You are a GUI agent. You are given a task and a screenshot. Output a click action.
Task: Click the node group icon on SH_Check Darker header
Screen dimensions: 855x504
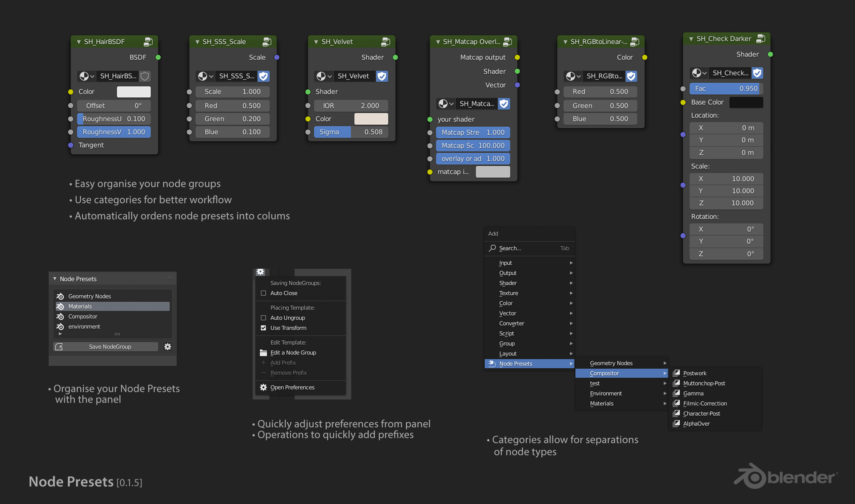(760, 39)
